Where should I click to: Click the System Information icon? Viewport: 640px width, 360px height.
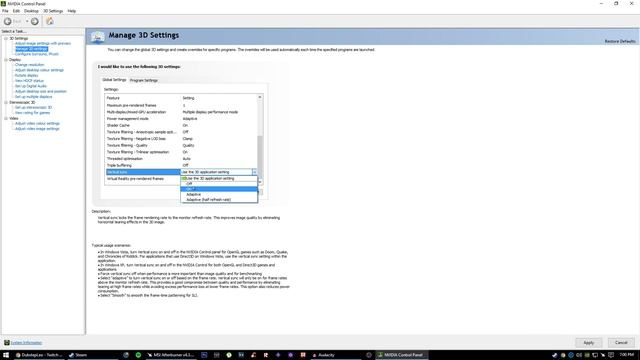7,343
